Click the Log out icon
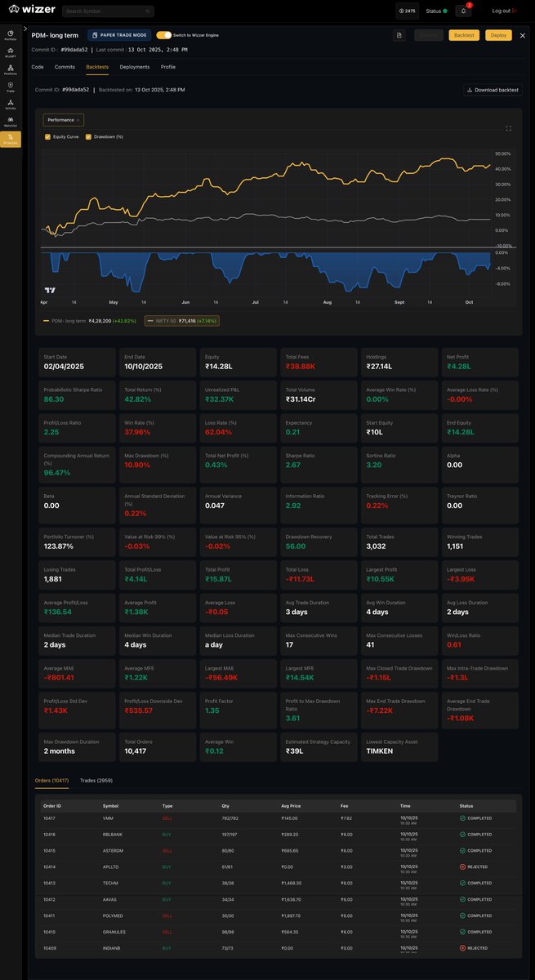The image size is (535, 980). coord(515,11)
